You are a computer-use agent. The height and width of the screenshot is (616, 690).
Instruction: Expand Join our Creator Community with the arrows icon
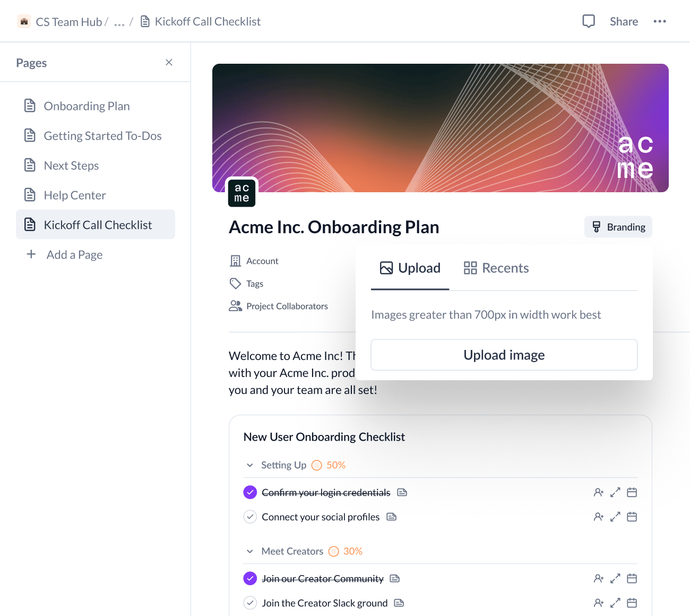click(615, 578)
